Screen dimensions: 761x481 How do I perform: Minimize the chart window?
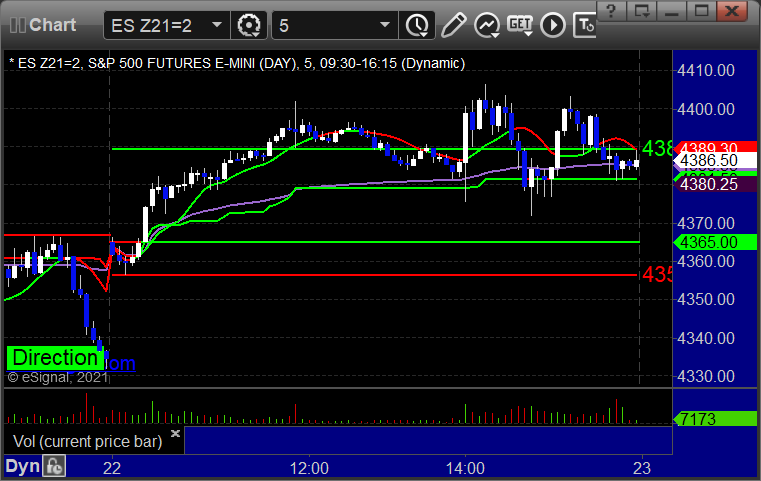point(672,11)
